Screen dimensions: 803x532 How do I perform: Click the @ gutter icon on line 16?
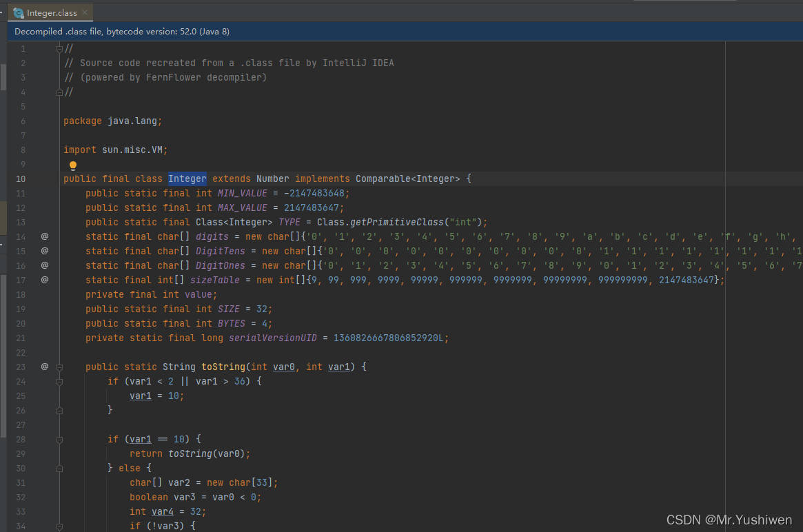45,265
